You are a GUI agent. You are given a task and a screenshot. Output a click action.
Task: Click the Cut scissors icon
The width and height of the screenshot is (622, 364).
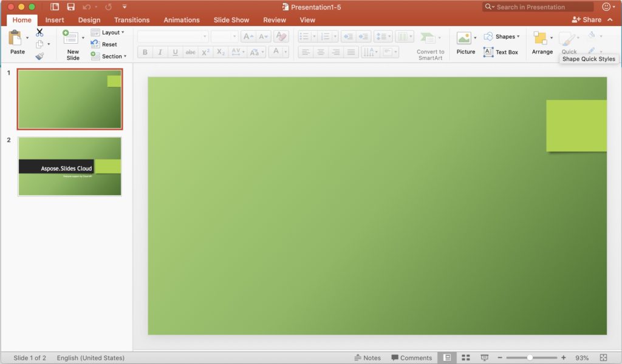tap(39, 32)
